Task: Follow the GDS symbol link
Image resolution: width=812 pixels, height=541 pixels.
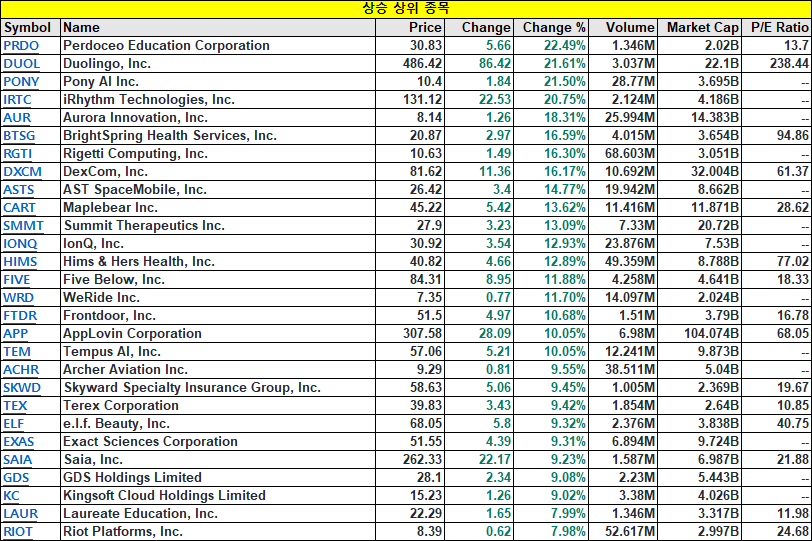Action: (16, 477)
